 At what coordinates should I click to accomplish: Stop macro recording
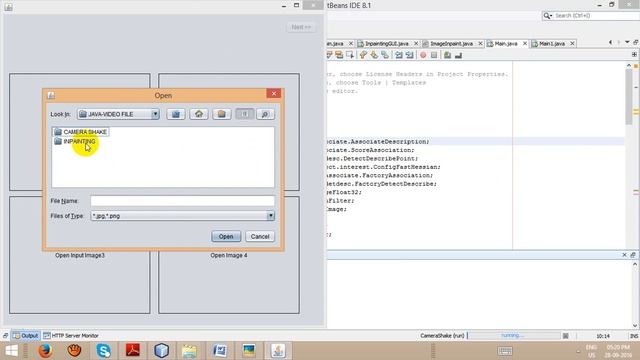pos(434,55)
